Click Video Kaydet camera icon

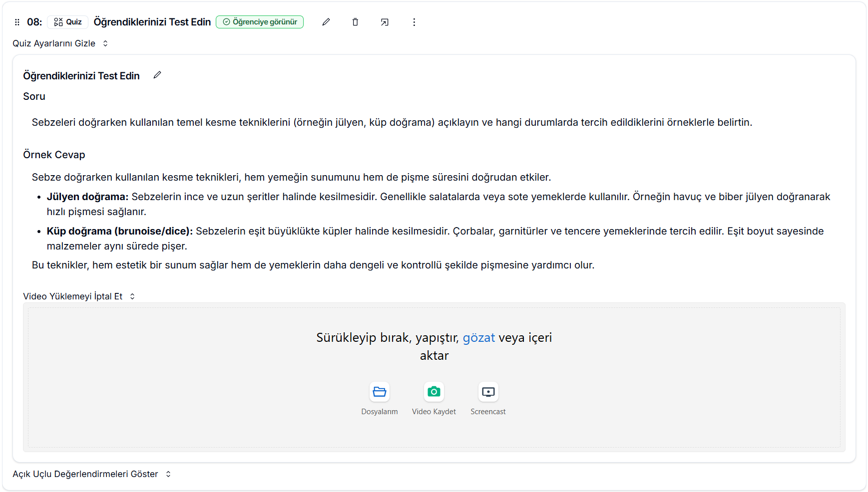[434, 392]
